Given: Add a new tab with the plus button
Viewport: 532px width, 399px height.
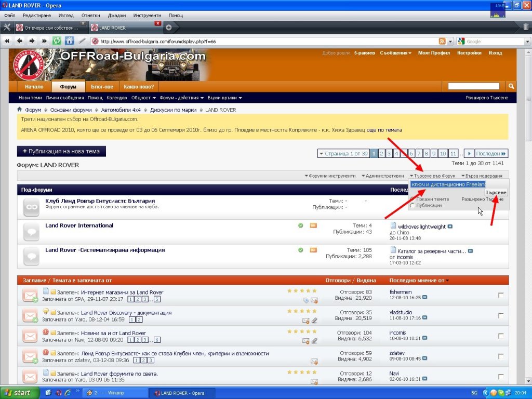Looking at the screenshot, I should pyautogui.click(x=169, y=28).
